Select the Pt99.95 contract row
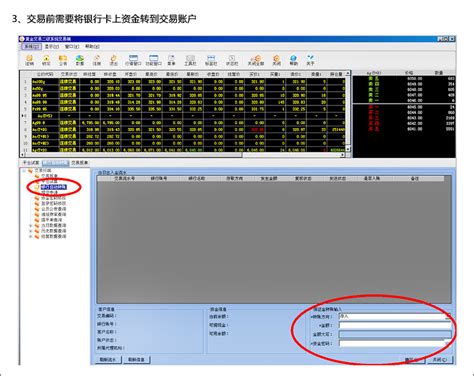474x376 pixels. click(183, 109)
